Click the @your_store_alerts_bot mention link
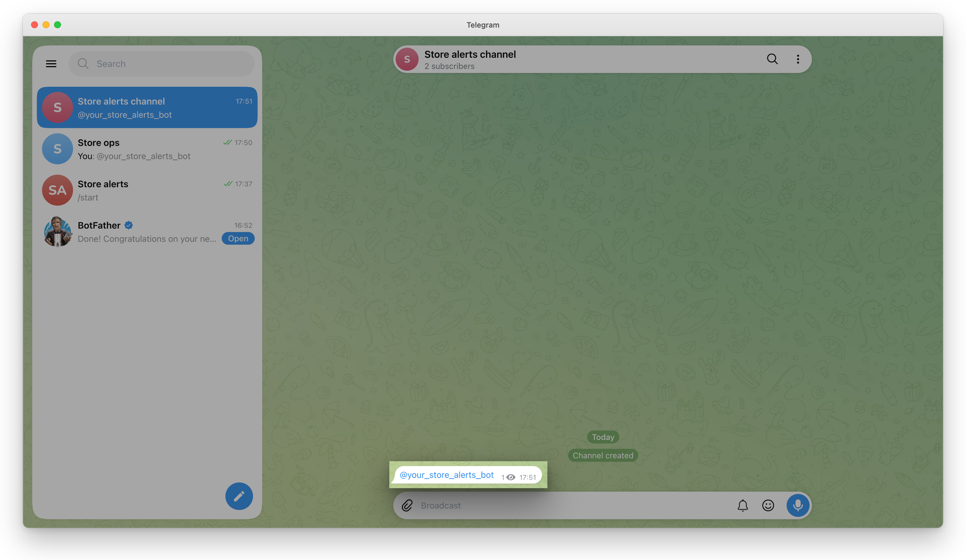 click(446, 475)
